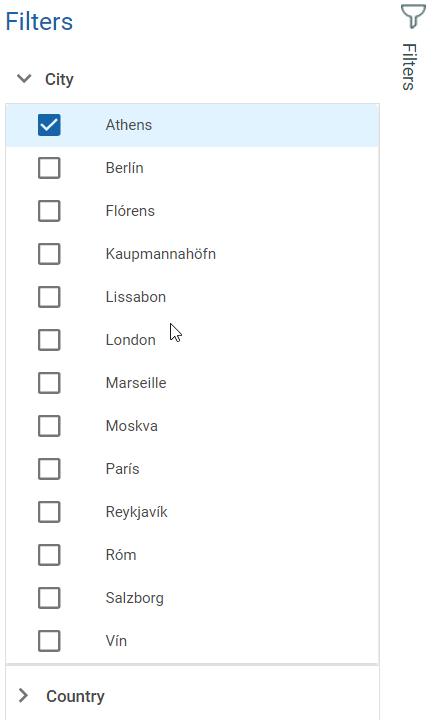Tick the Salzborg checkbox
The width and height of the screenshot is (428, 720).
tap(49, 598)
